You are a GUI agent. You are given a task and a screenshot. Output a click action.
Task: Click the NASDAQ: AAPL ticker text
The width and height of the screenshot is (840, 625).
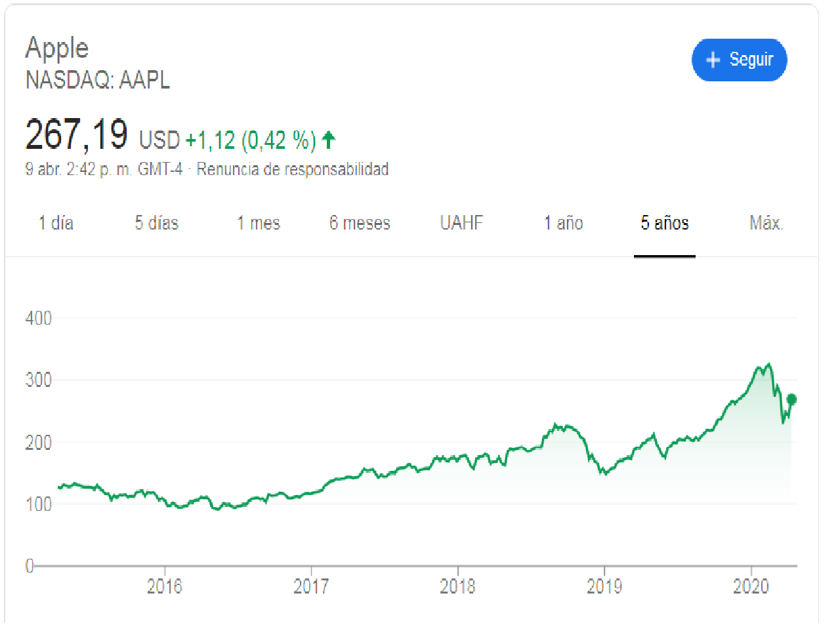98,80
